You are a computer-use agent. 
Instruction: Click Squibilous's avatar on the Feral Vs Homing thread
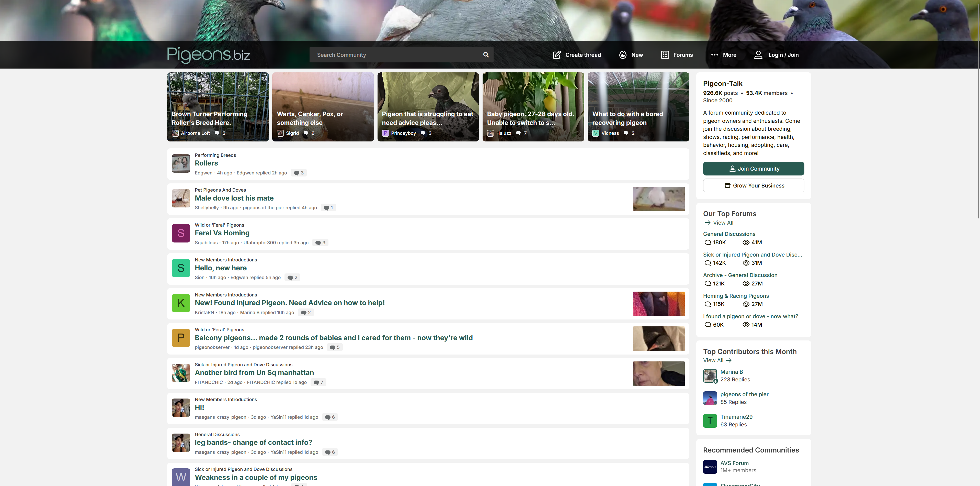(181, 233)
